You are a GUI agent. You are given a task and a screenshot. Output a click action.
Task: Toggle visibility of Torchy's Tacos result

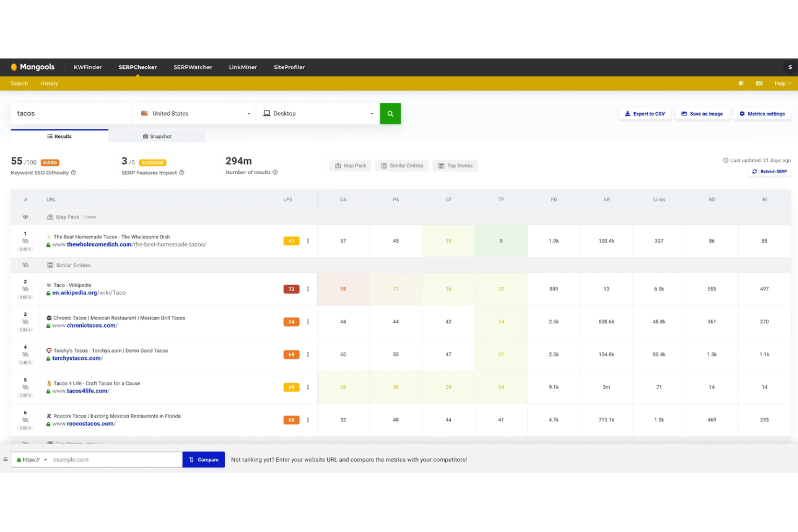(x=25, y=355)
